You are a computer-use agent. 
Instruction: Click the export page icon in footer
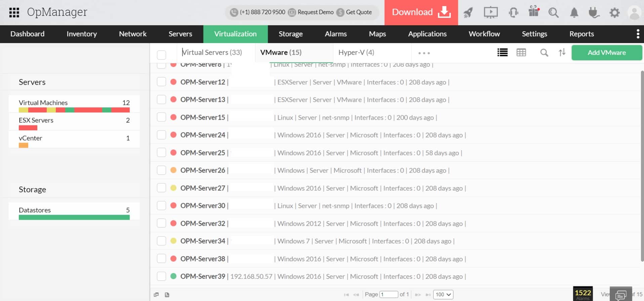point(167,295)
